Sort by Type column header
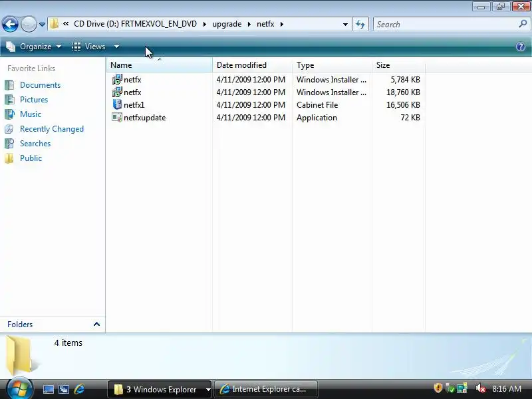The image size is (532, 399). [332, 65]
